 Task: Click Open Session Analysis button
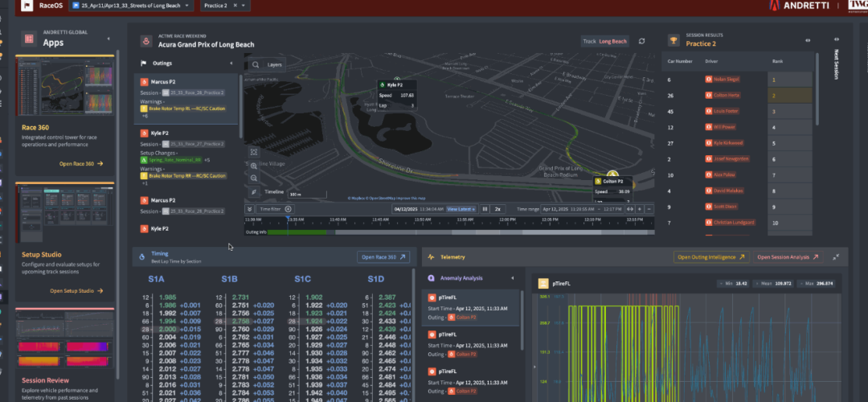pyautogui.click(x=788, y=257)
